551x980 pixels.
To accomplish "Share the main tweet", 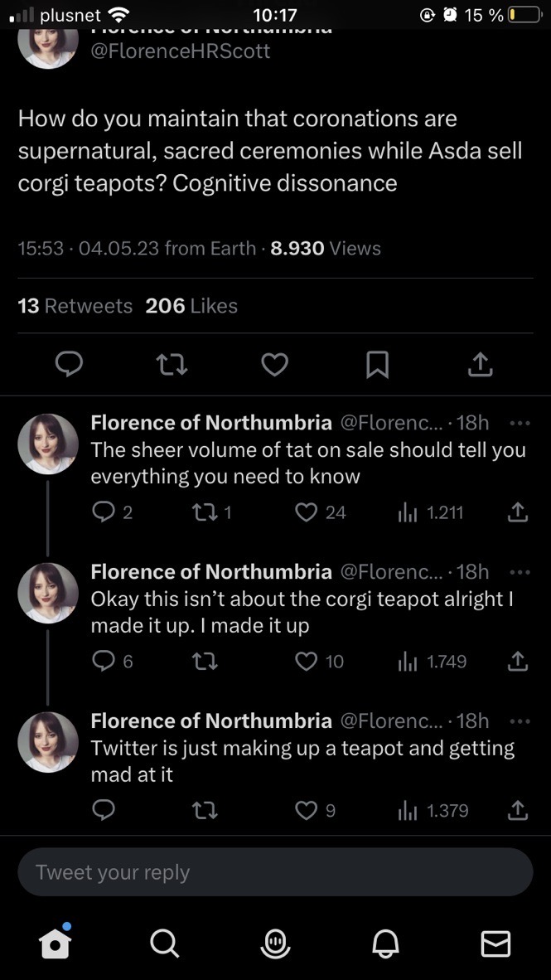I will tap(481, 364).
